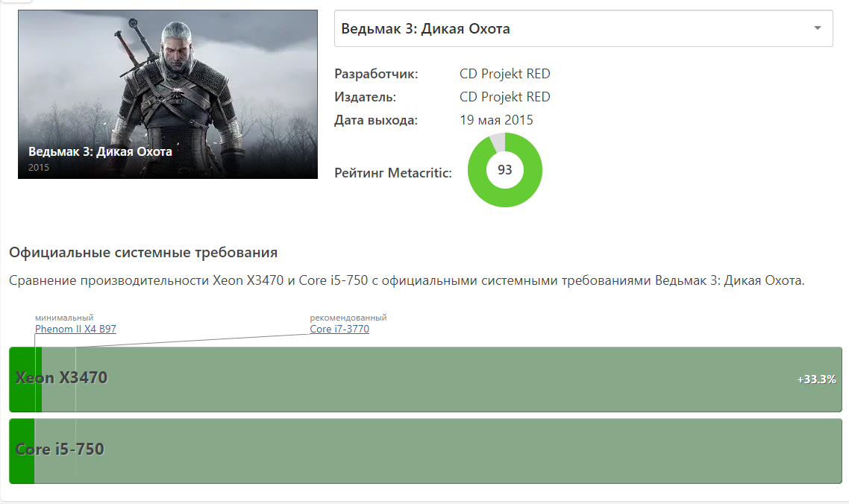Open the Core i7-3770 link

click(339, 329)
